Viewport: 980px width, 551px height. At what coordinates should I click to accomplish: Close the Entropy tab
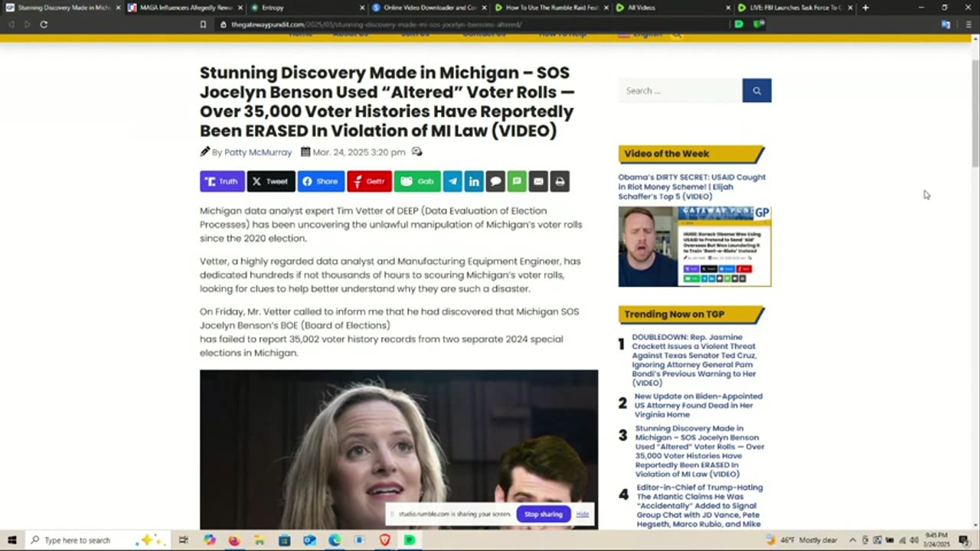click(x=362, y=8)
